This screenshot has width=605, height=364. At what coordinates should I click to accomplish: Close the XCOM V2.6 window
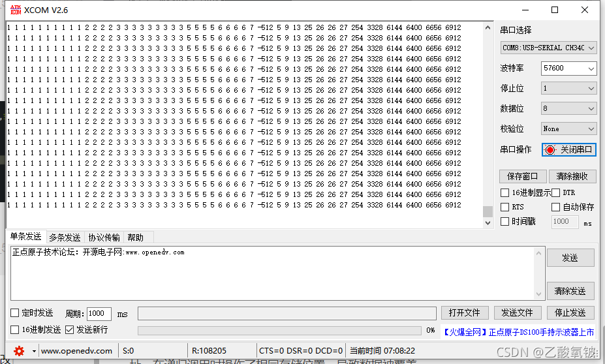tap(585, 10)
